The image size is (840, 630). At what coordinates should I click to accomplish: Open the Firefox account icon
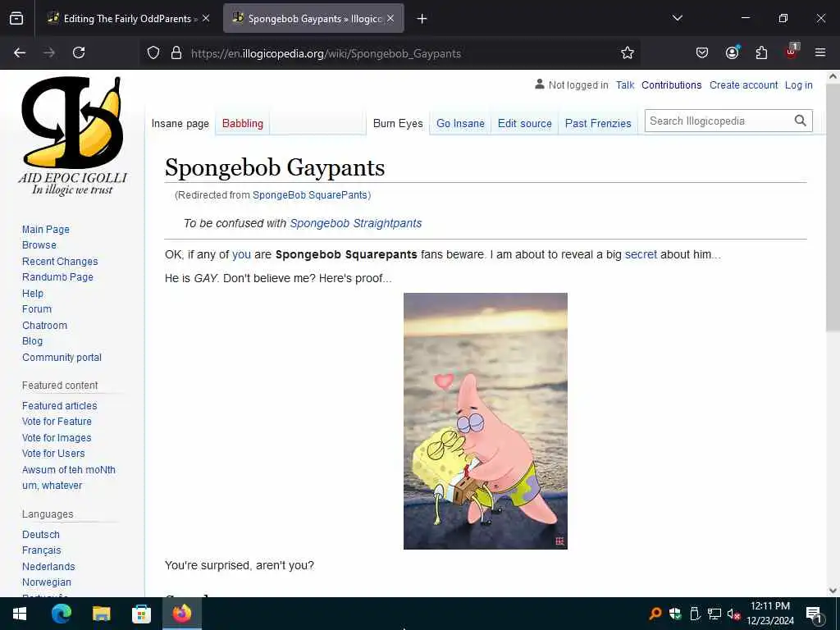[732, 52]
